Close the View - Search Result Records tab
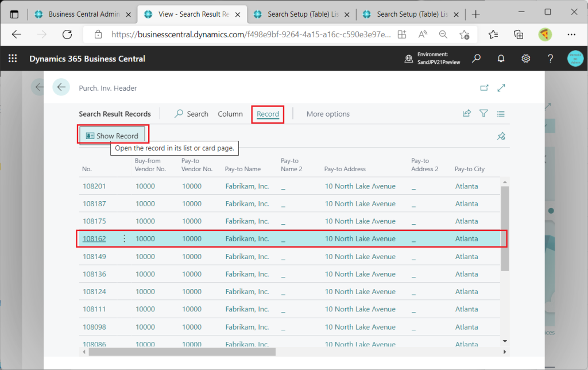The image size is (588, 370). (x=238, y=14)
